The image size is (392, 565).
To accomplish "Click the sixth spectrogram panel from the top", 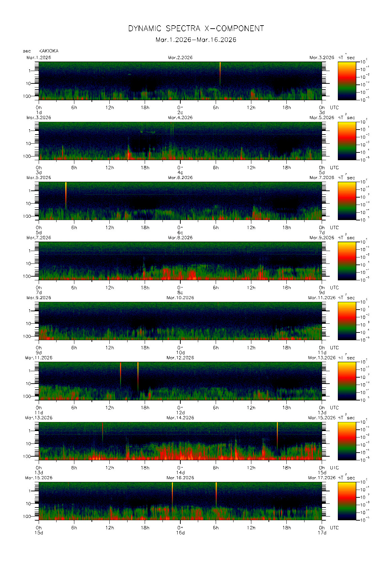I will pyautogui.click(x=180, y=381).
